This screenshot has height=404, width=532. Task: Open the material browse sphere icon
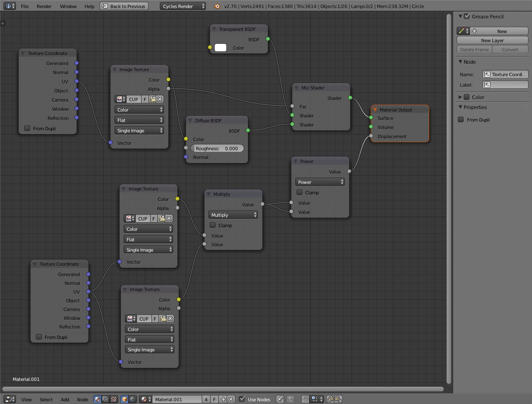(145, 399)
